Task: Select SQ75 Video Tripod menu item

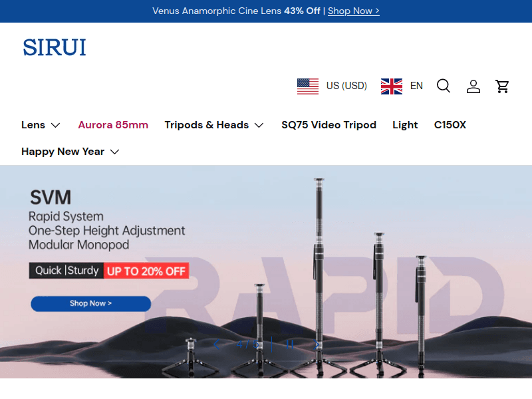Action: coord(329,125)
